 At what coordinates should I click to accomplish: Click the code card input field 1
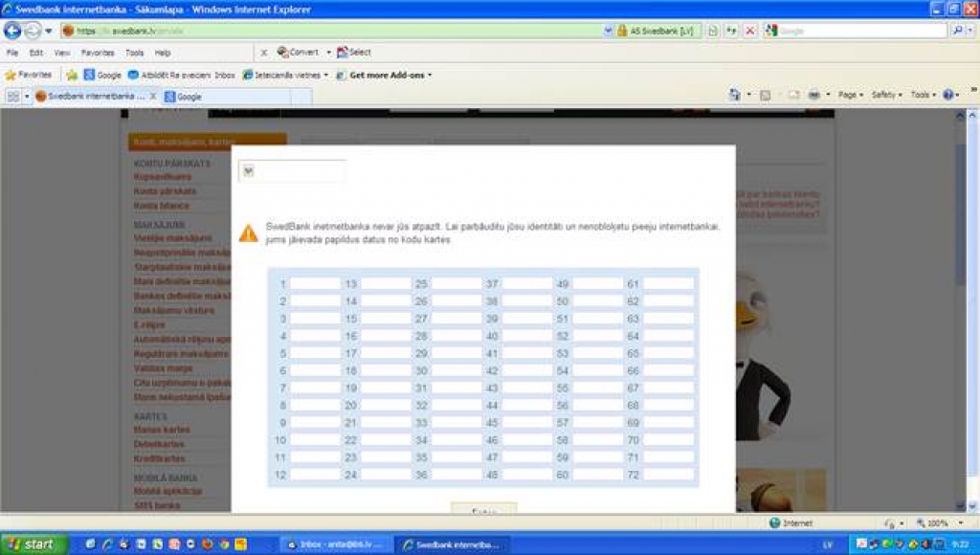pos(315,284)
